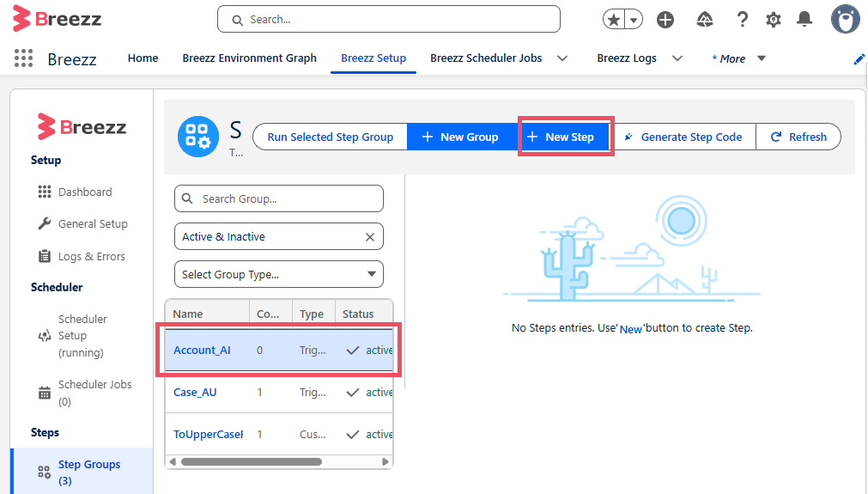Screen dimensions: 868x494
Task: Select the ToUpperCase row Type cell "Cus..."
Action: coord(313,434)
